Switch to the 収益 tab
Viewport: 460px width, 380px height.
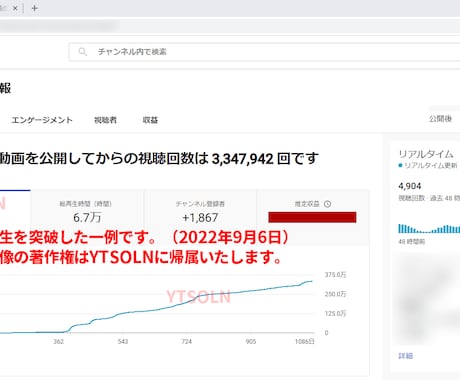click(x=150, y=120)
